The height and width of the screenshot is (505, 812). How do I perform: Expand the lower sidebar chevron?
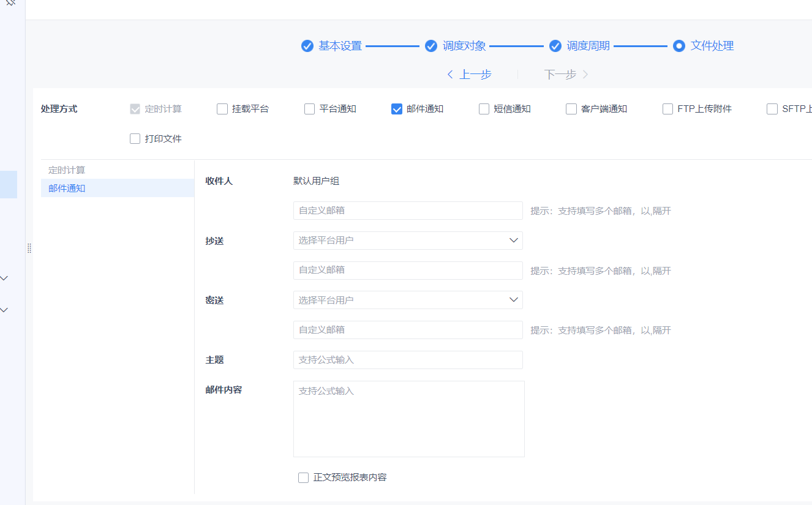(4, 310)
